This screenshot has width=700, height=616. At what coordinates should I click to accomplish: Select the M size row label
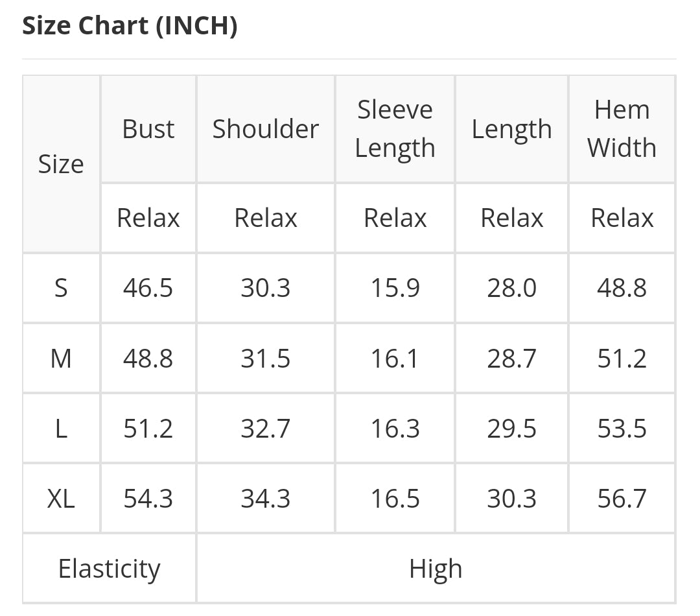point(61,358)
